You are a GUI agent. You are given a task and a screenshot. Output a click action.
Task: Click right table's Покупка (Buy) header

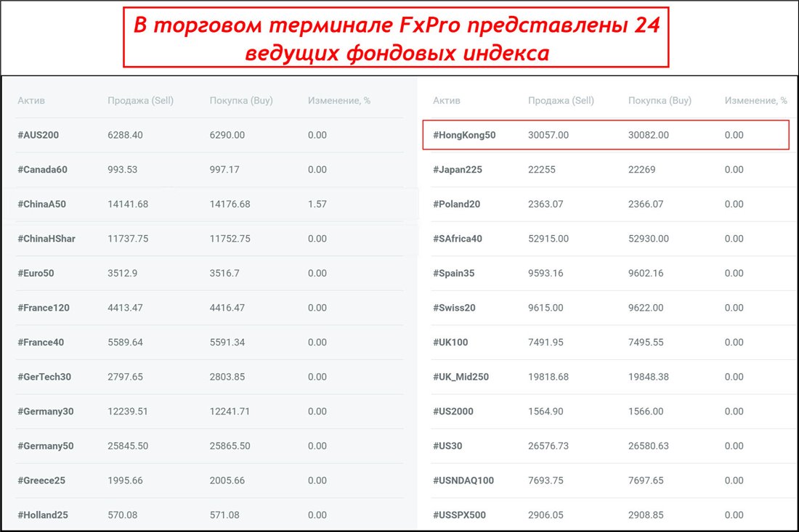coord(660,101)
